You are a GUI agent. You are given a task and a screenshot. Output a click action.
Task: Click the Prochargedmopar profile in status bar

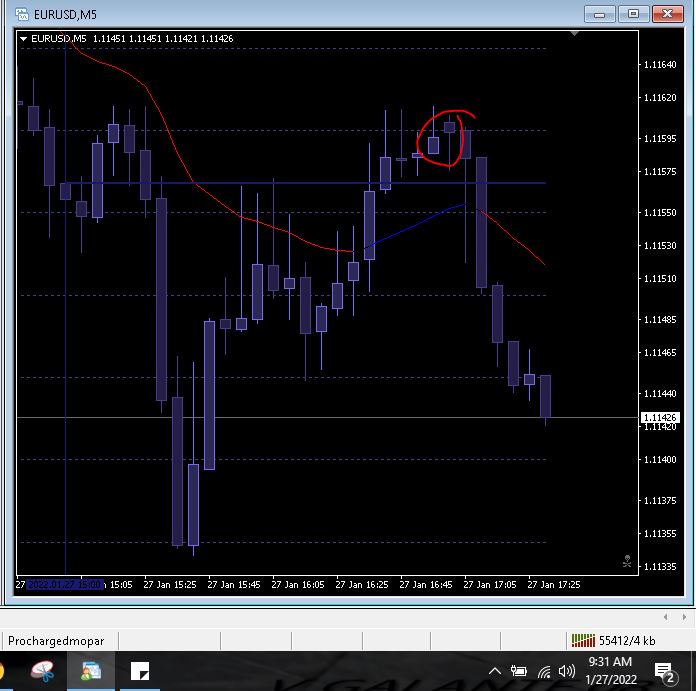pyautogui.click(x=56, y=641)
